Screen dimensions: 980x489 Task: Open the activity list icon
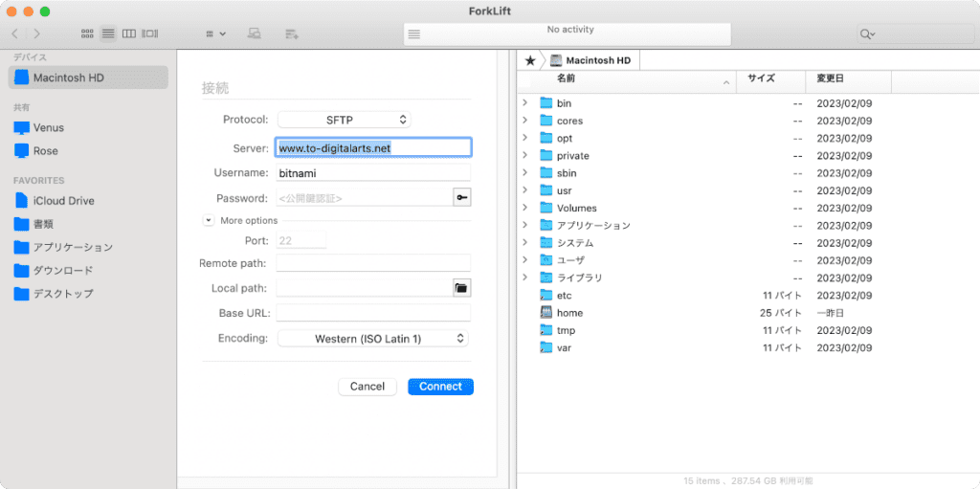pyautogui.click(x=413, y=35)
